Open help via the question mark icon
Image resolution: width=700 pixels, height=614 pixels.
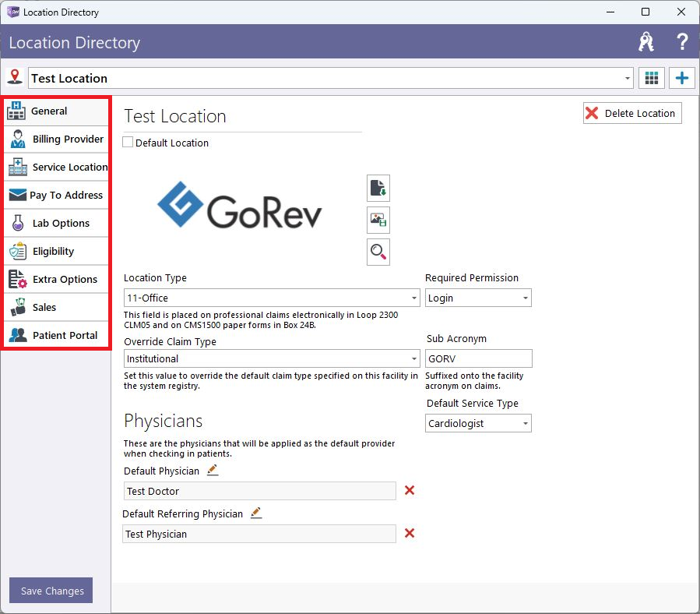[x=681, y=42]
